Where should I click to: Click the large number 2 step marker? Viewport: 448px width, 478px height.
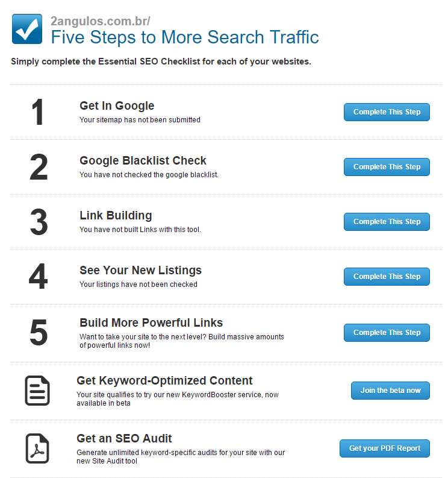coord(39,167)
